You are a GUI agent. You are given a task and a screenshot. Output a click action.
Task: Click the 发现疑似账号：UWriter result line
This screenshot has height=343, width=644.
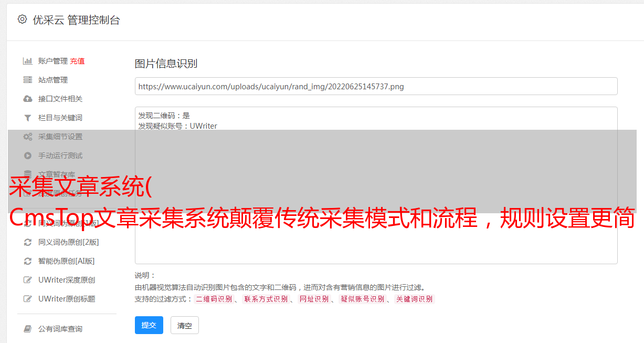[178, 126]
